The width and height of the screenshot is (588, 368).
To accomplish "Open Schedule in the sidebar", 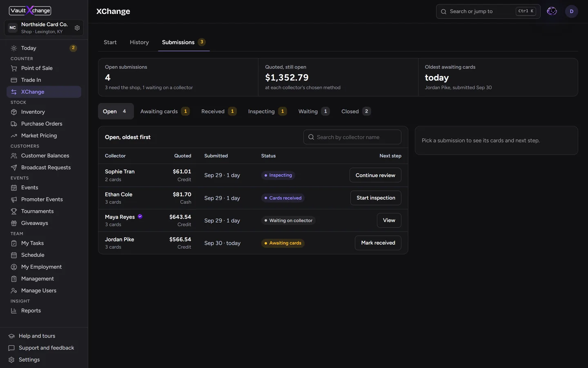I will tap(44, 255).
